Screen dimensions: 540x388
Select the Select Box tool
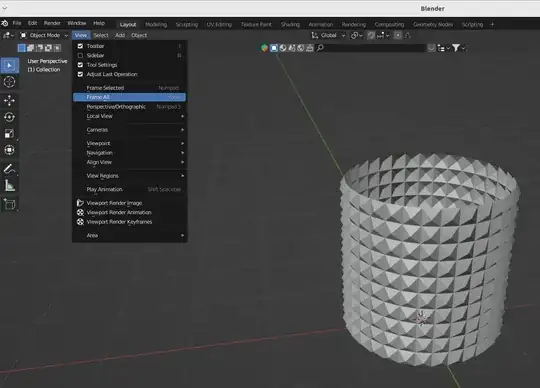[x=10, y=65]
